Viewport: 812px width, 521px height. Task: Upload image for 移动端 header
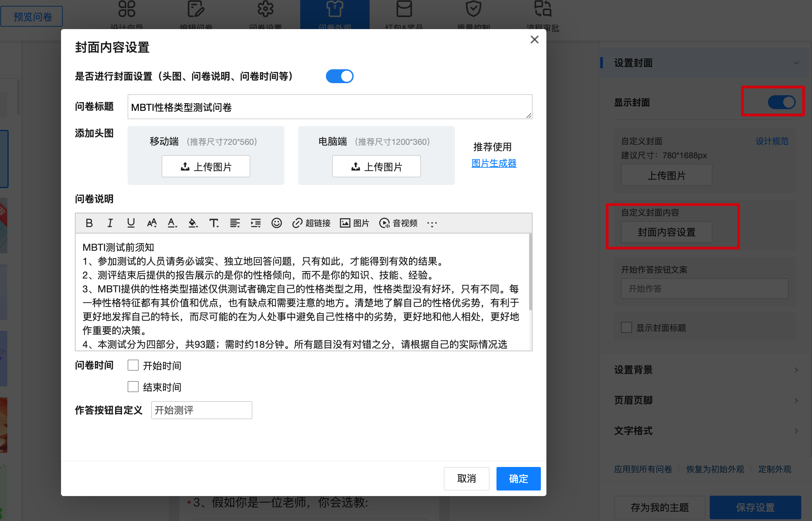click(206, 166)
